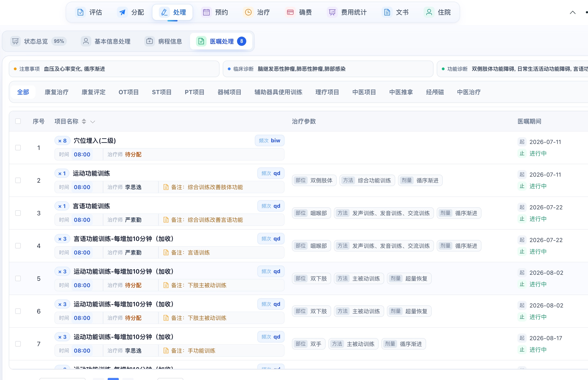Click note icon for 综合训练改善言语功能
588x380 pixels.
pyautogui.click(x=166, y=220)
